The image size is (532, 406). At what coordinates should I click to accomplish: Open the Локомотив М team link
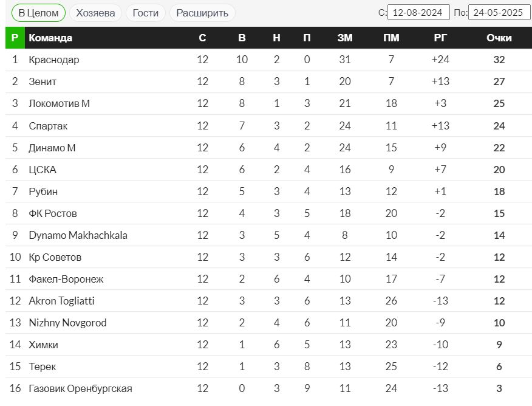click(60, 103)
